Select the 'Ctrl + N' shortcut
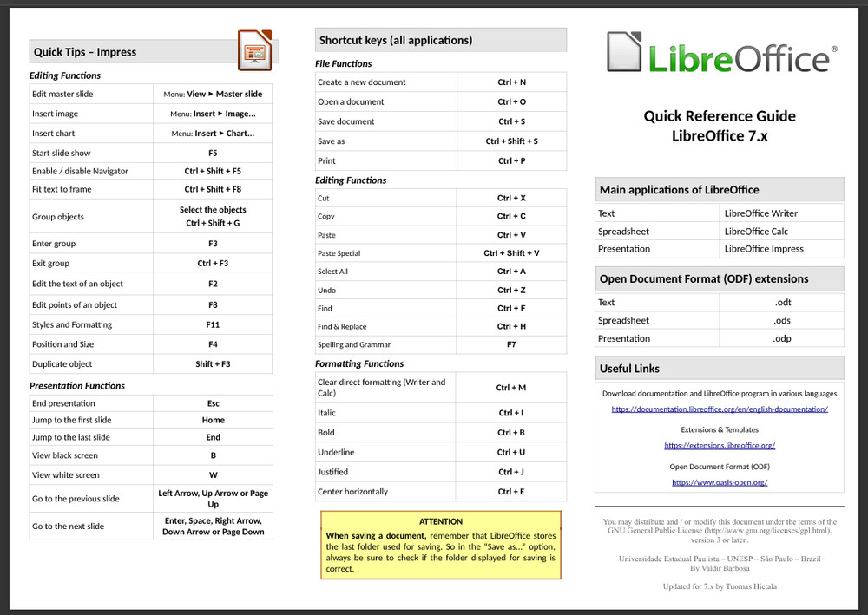Image resolution: width=868 pixels, height=615 pixels. pos(511,82)
